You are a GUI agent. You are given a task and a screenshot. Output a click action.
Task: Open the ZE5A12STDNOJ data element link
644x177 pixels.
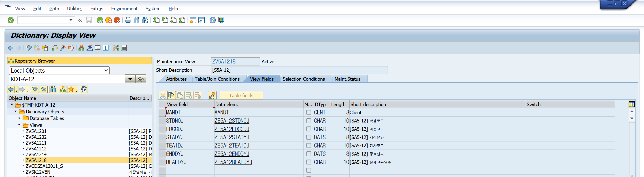point(232,121)
